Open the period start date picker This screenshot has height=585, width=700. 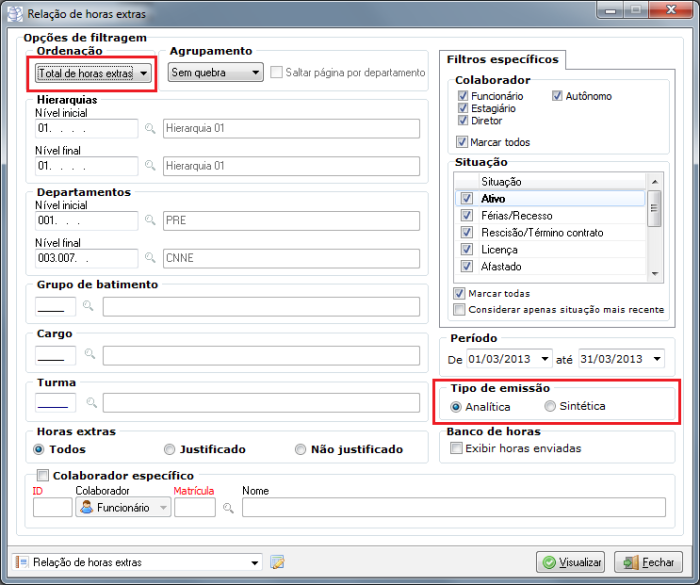pos(544,359)
